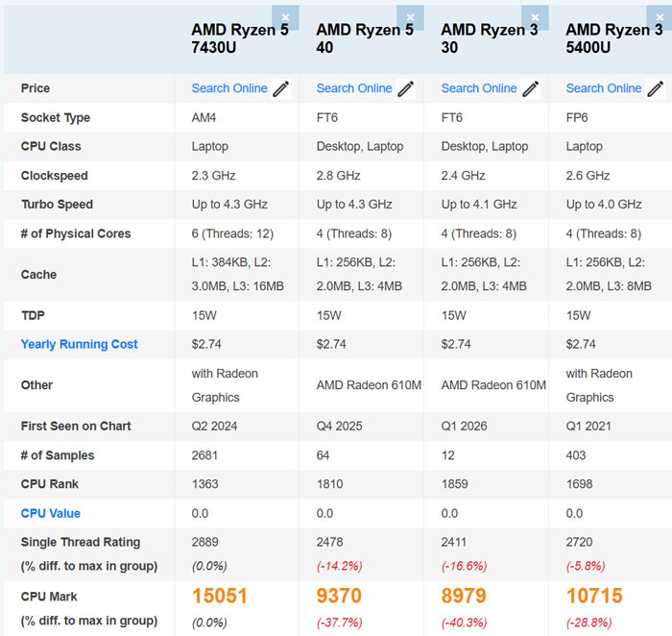Viewport: 672px width, 636px height.
Task: Search Online price for Ryzen 5 40
Action: click(354, 88)
